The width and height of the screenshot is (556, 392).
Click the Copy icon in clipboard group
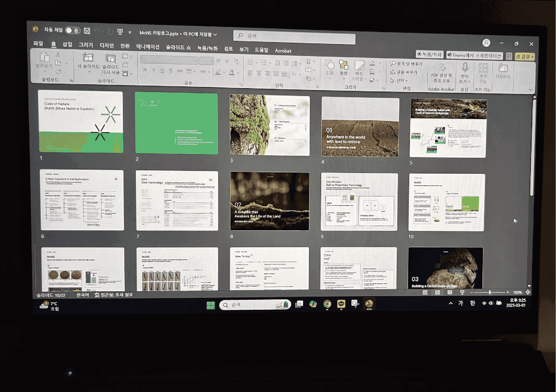tap(58, 63)
